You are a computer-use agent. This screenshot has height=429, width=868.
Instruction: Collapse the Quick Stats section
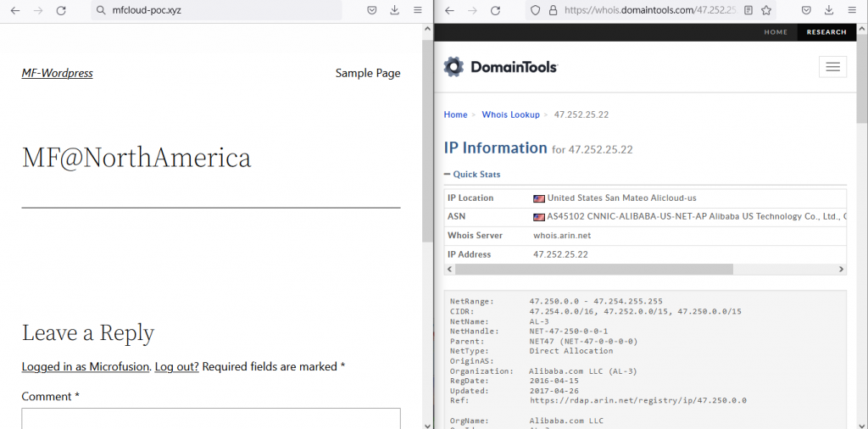click(472, 175)
